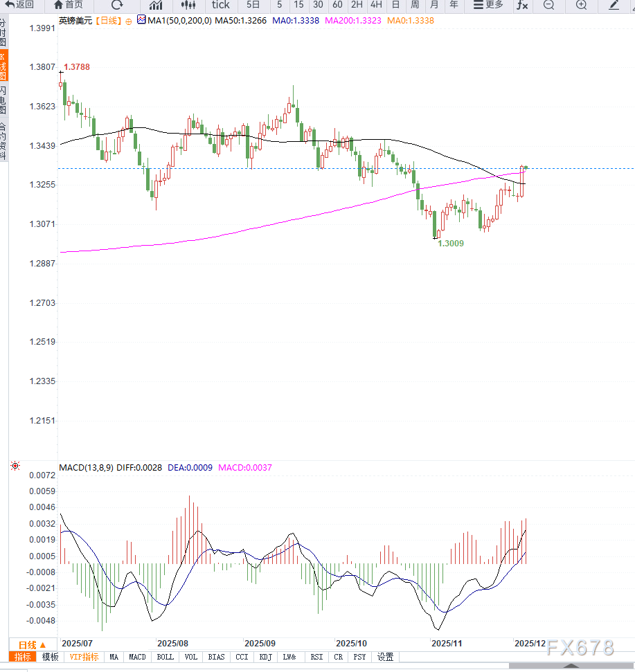Image resolution: width=635 pixels, height=672 pixels.
Task: Click the horizontal scrollbar thumb at bottom
Action: coord(571,665)
